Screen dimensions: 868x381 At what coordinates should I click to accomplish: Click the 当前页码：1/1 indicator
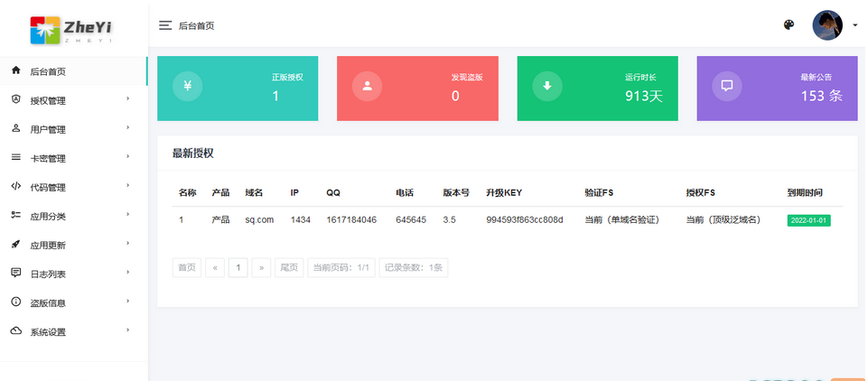(x=341, y=267)
